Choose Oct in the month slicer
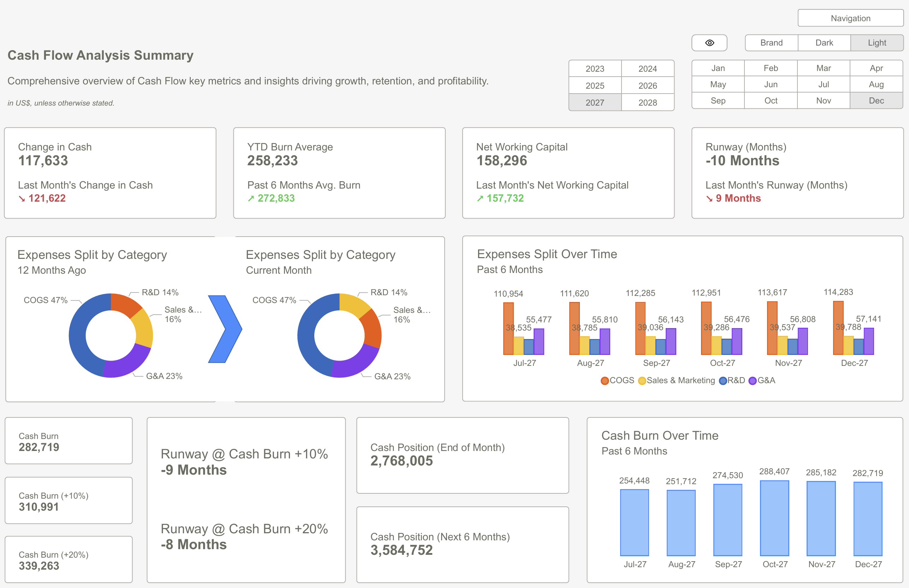The height and width of the screenshot is (588, 909). coord(771,100)
